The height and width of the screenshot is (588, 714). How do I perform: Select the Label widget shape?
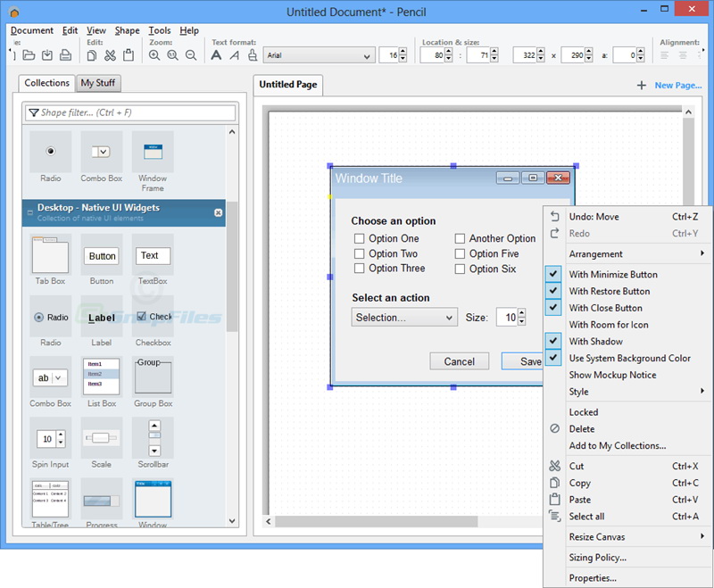pos(102,321)
